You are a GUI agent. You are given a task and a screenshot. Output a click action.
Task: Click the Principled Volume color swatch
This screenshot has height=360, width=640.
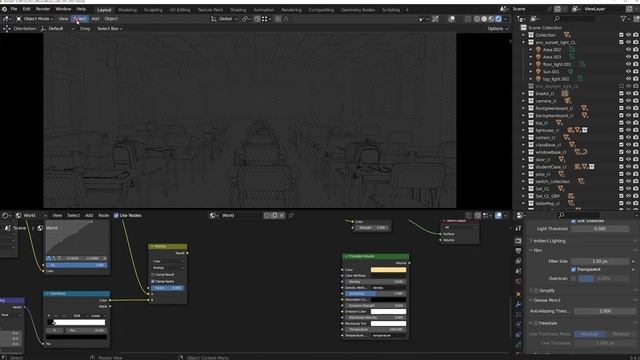coord(388,269)
